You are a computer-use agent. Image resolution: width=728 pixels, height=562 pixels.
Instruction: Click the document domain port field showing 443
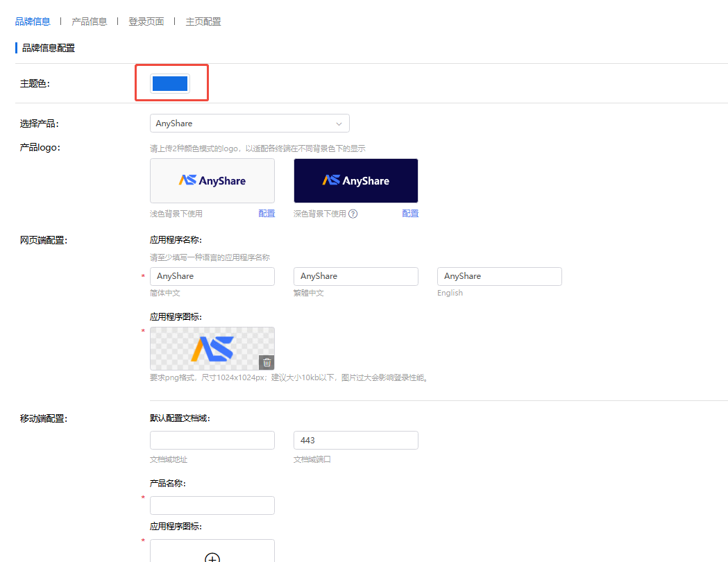click(356, 441)
